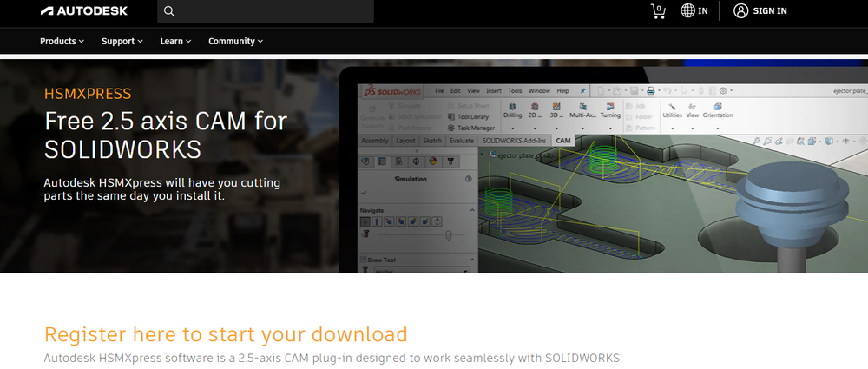
Task: Click the View tool in CAM ribbon
Action: 693,110
